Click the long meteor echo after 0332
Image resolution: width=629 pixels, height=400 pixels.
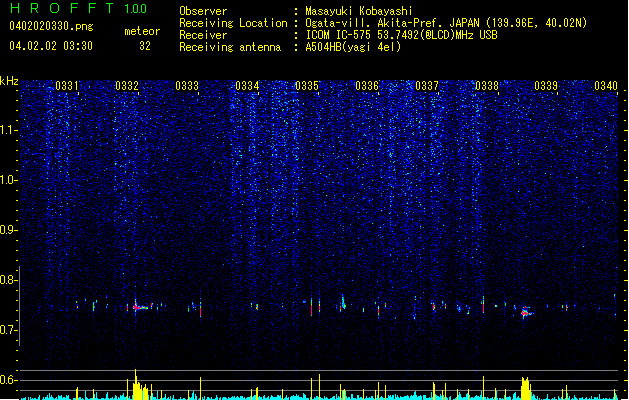(x=141, y=307)
